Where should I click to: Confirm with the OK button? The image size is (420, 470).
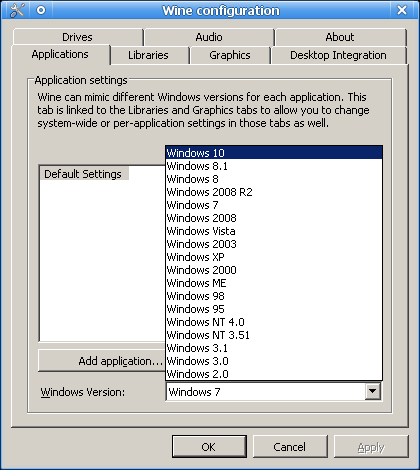[209, 447]
